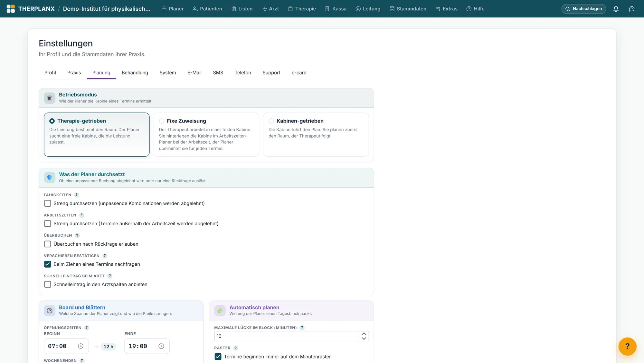
Task: Uncheck Termine beginnen immer auf dem Minutenraster
Action: [x=218, y=357]
